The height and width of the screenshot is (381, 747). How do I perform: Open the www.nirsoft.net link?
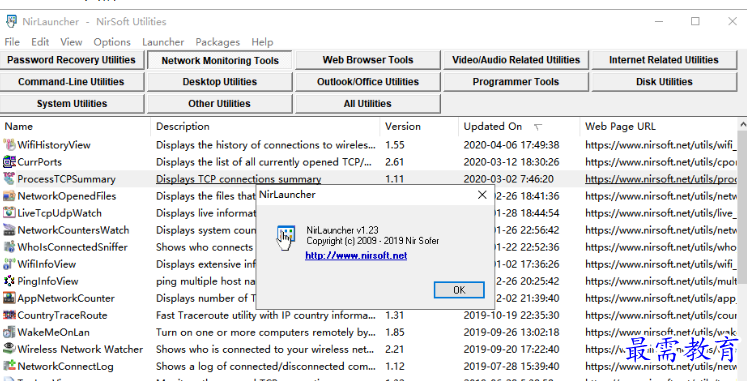(x=356, y=256)
